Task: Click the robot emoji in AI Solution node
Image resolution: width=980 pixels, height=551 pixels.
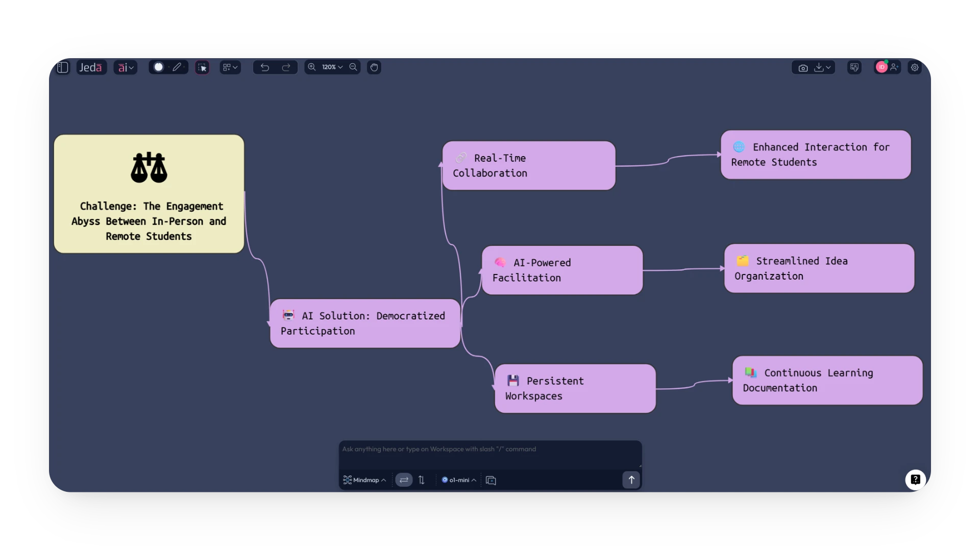Action: click(x=288, y=315)
